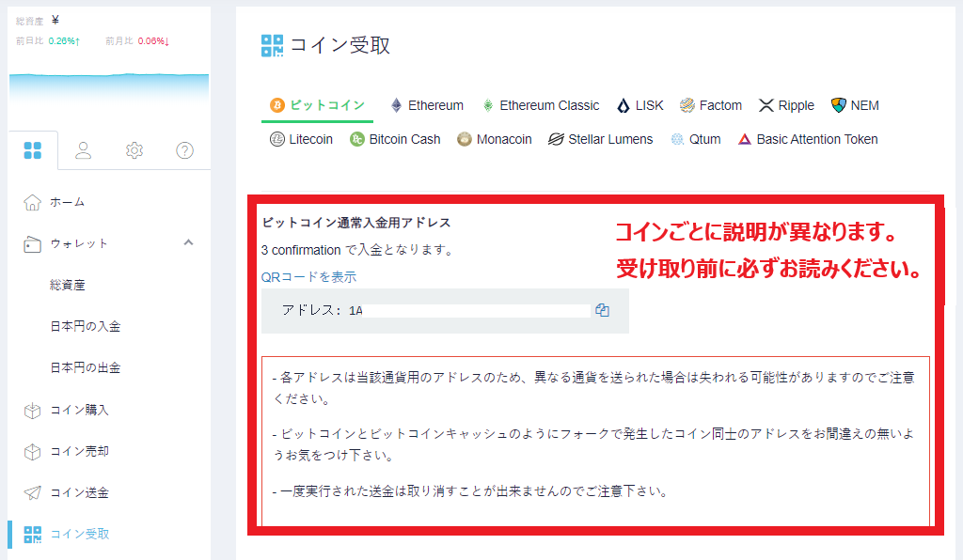Click the Litecoin circle icon
Image resolution: width=963 pixels, height=560 pixels.
pyautogui.click(x=277, y=139)
